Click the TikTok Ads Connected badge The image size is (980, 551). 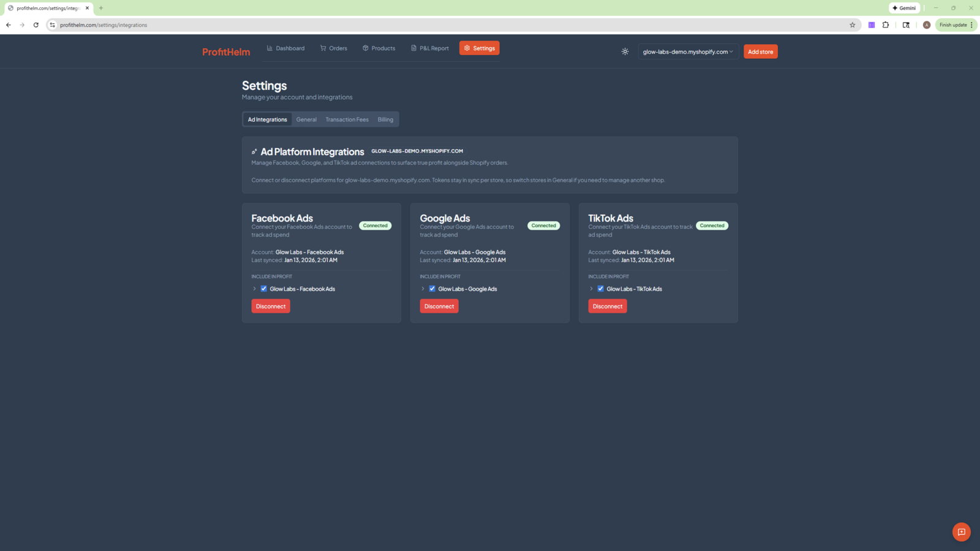(712, 226)
